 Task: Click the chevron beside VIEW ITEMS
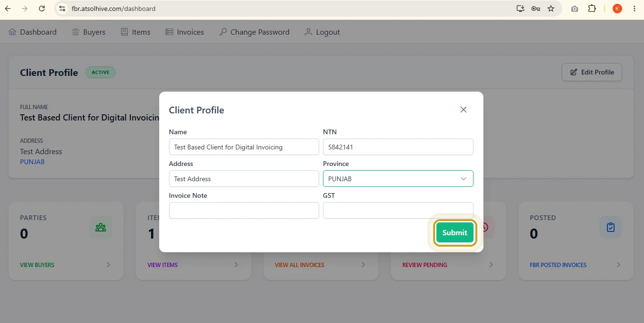click(x=236, y=265)
